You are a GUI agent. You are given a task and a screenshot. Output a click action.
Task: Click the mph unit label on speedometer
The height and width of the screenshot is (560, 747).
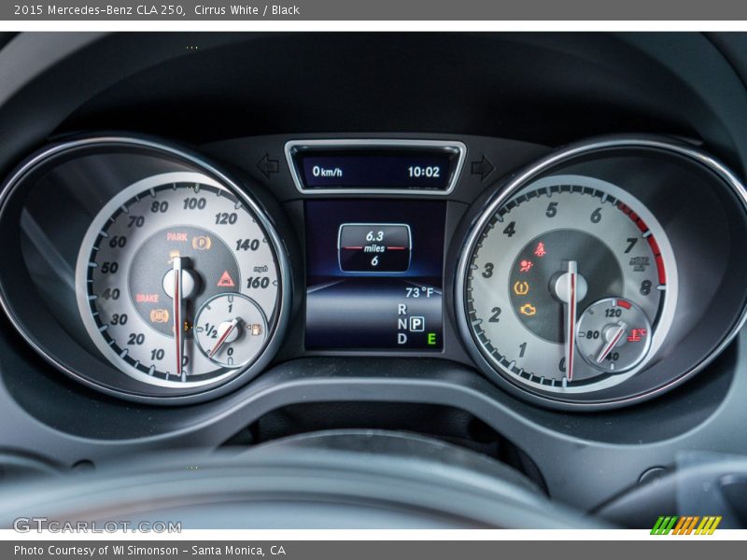[x=261, y=269]
